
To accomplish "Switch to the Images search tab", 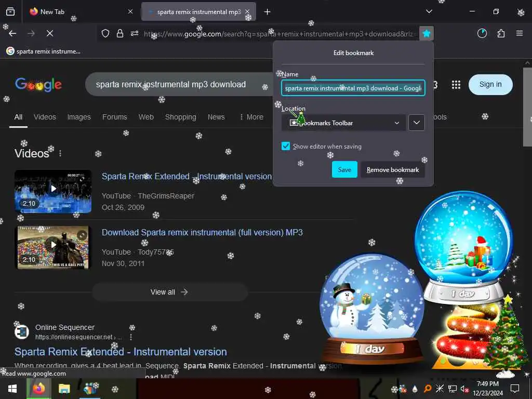I will click(x=79, y=117).
